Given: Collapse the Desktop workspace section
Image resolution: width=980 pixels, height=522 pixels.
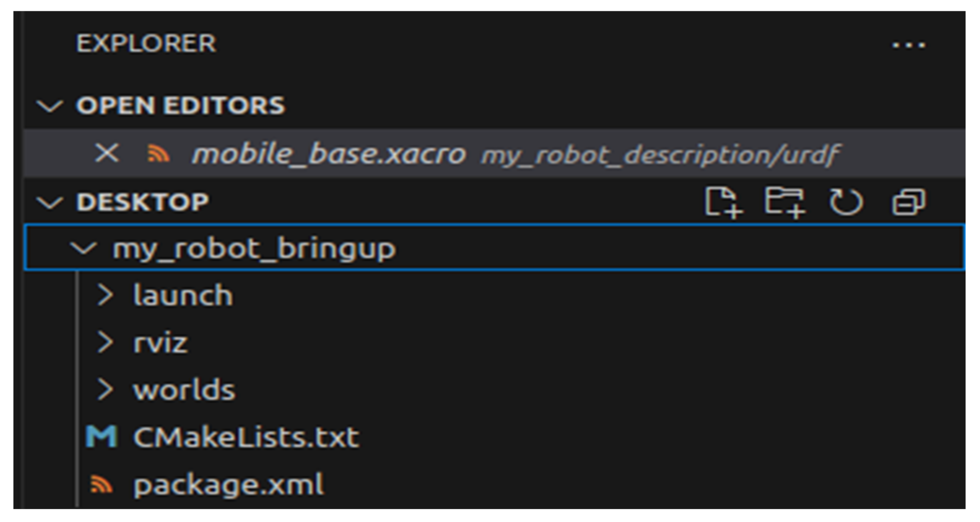Looking at the screenshot, I should 50,202.
